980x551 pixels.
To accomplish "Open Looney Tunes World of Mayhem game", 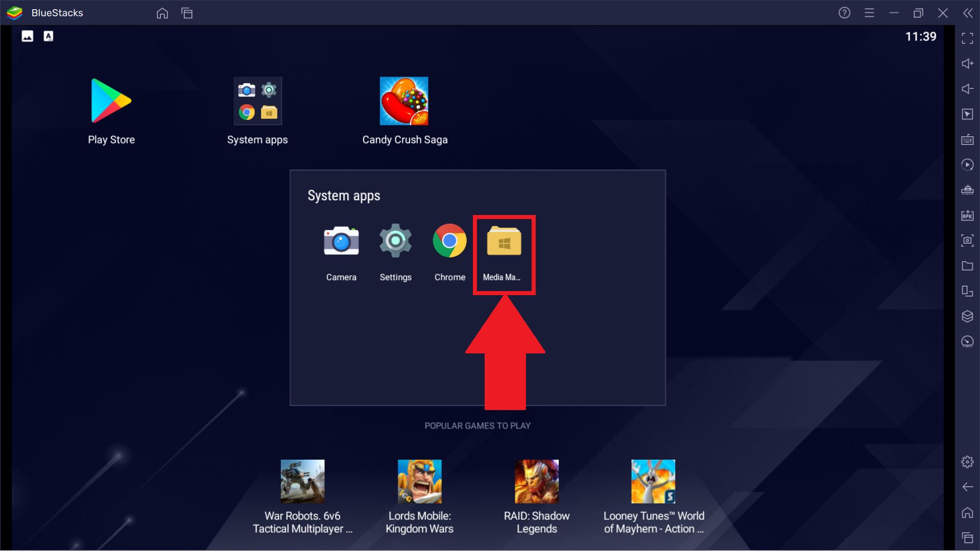I will (x=653, y=482).
